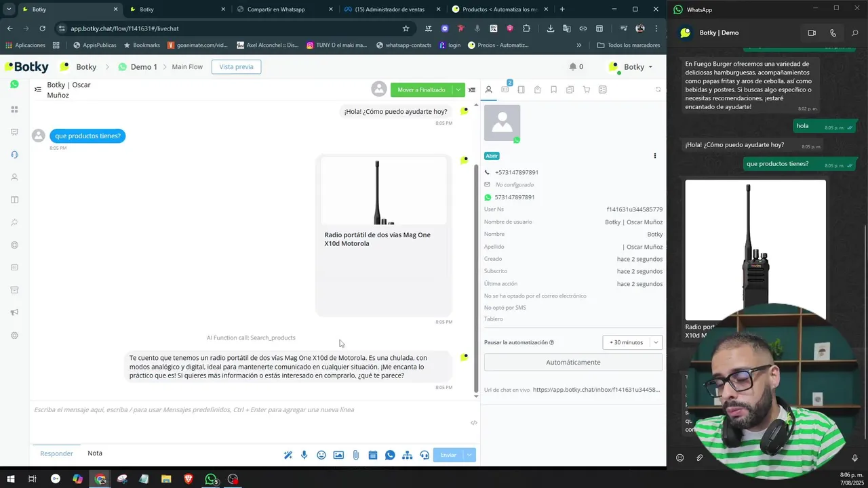Open the dashboard grid icon in Botky sidebar

point(14,109)
